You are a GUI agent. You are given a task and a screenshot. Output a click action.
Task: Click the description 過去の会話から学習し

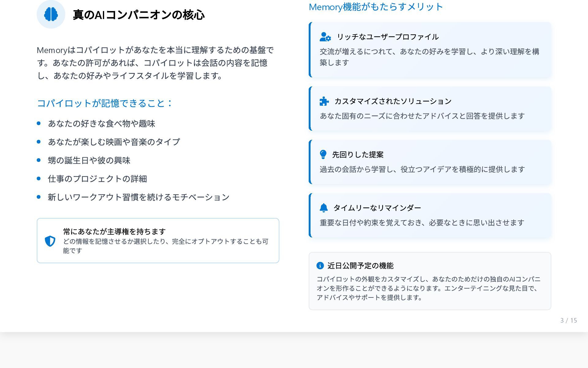422,169
